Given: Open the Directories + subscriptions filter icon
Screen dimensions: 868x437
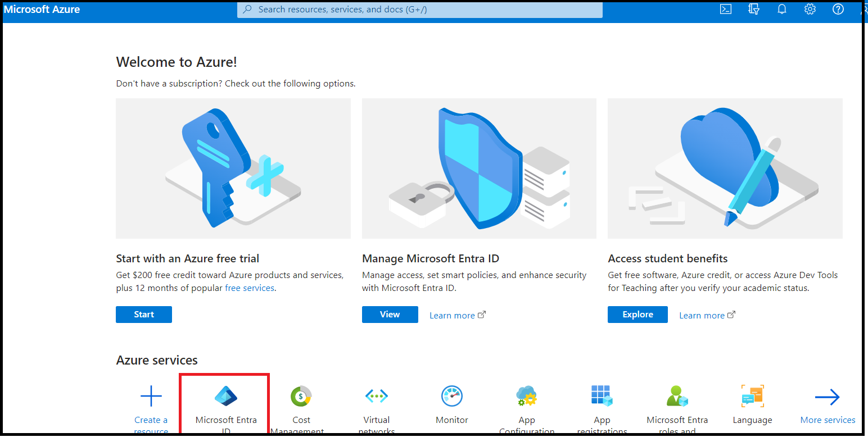Looking at the screenshot, I should click(x=754, y=9).
